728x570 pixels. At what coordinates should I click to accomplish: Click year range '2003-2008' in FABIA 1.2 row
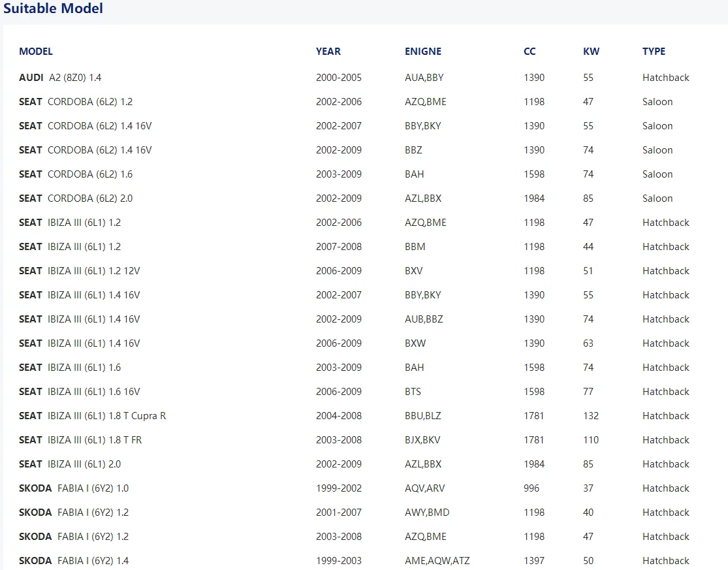pyautogui.click(x=339, y=536)
